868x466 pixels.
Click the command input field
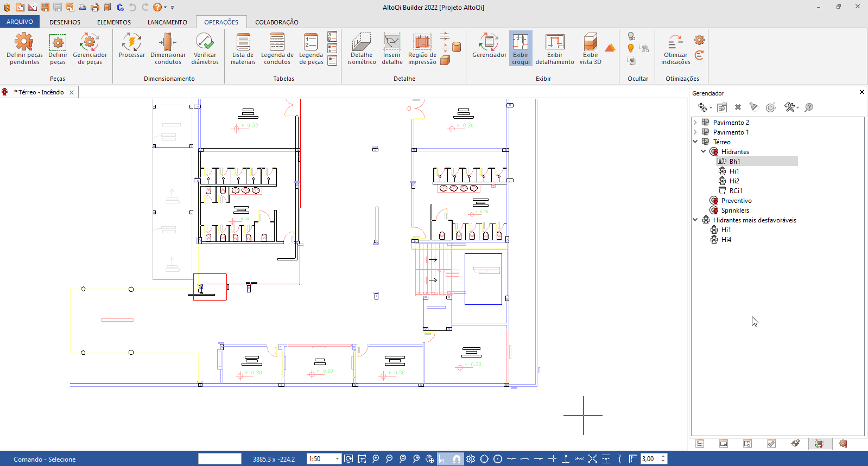point(219,459)
